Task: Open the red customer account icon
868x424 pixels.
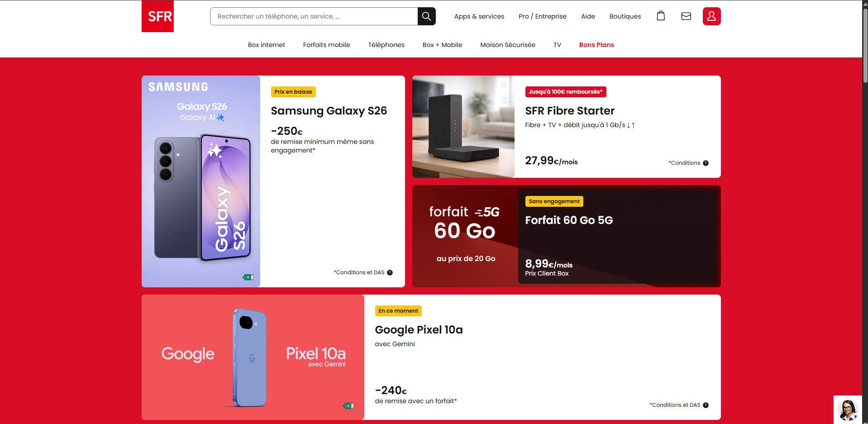Action: click(711, 16)
